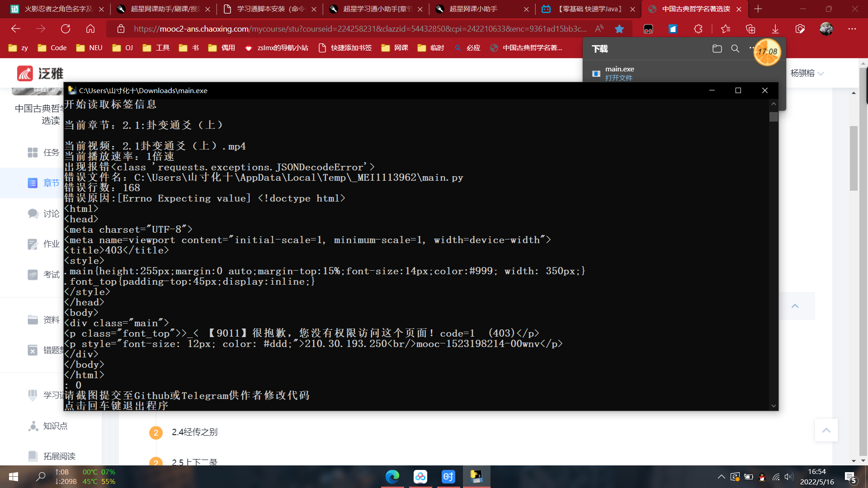Open the 作业 (Homework) sidebar icon
The image size is (868, 488).
click(x=32, y=244)
